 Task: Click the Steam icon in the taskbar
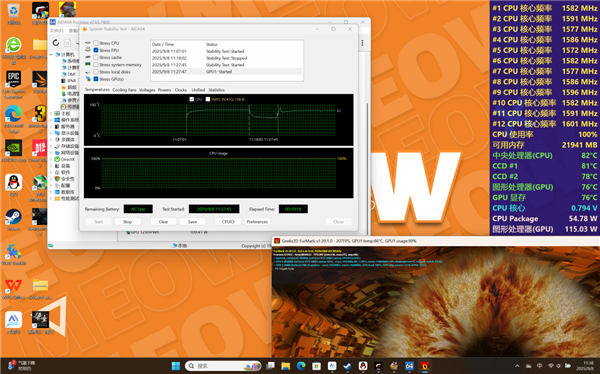pyautogui.click(x=347, y=366)
